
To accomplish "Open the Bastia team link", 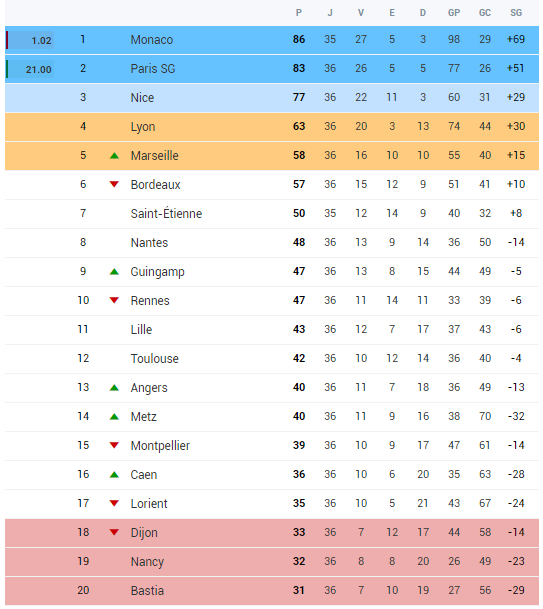I will coord(147,590).
